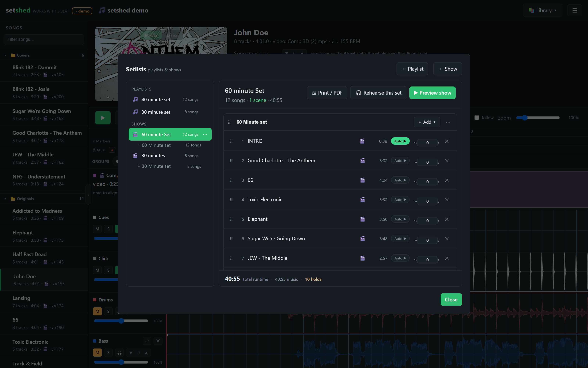Click video clapper icon on JEW - The Middle row
The width and height of the screenshot is (588, 368).
(x=362, y=258)
